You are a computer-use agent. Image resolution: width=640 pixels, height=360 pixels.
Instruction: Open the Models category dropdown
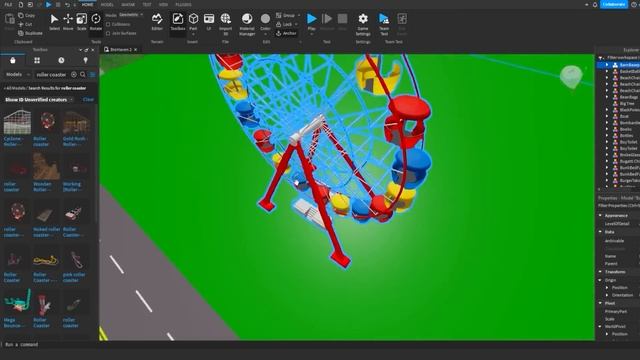tap(18, 75)
